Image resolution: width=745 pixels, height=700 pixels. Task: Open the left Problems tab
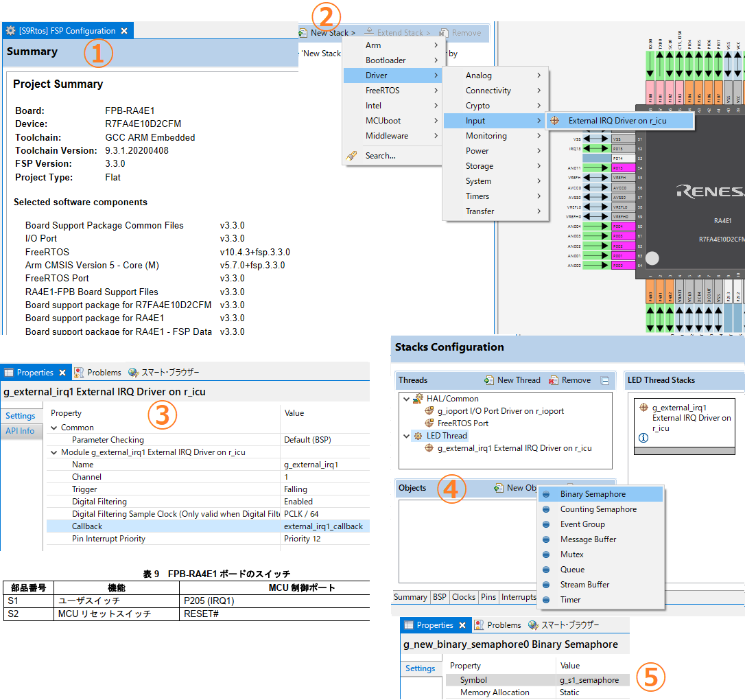click(x=98, y=373)
